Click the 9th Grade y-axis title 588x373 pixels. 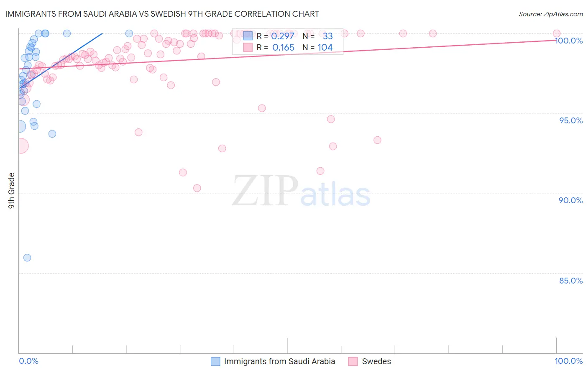pyautogui.click(x=11, y=191)
